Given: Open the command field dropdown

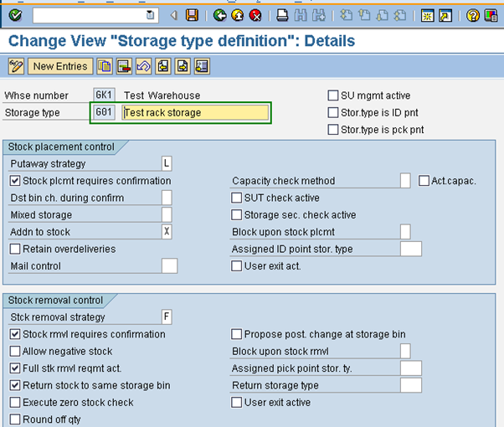Looking at the screenshot, I should [150, 15].
